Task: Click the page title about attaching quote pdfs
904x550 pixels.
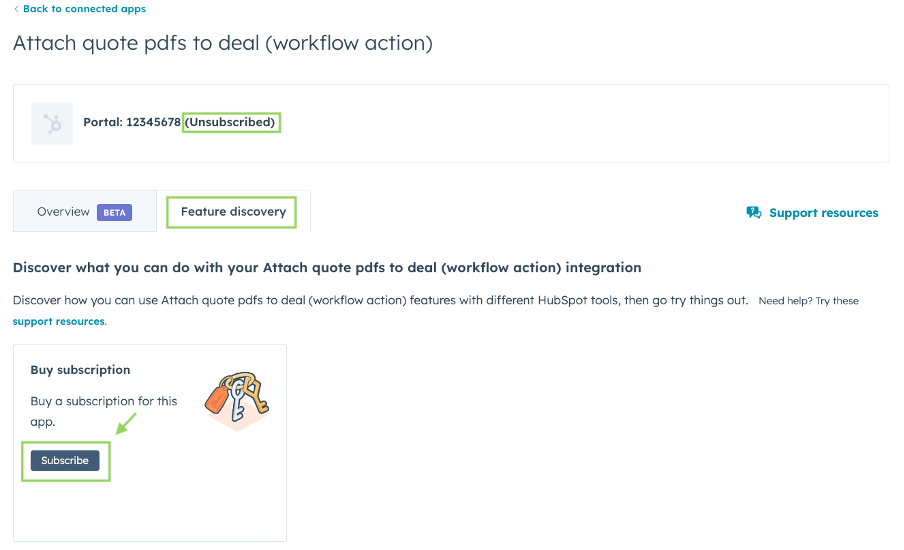Action: pyautogui.click(x=223, y=44)
